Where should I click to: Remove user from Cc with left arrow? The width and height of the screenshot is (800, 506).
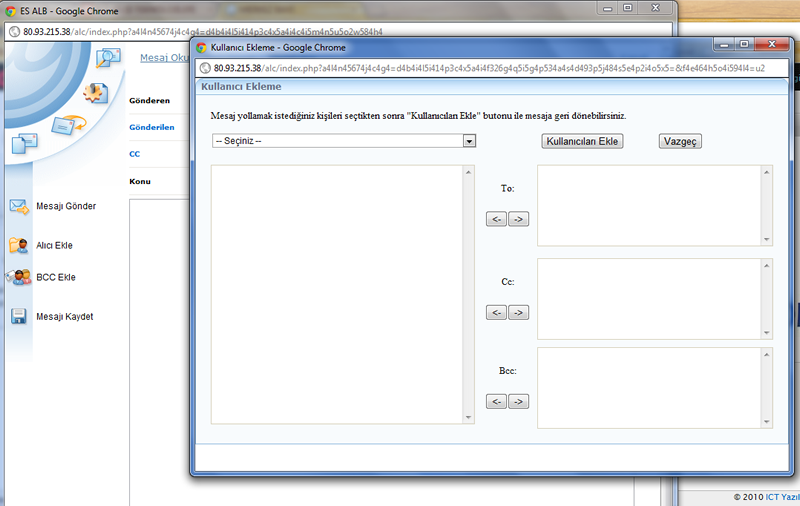(x=496, y=312)
